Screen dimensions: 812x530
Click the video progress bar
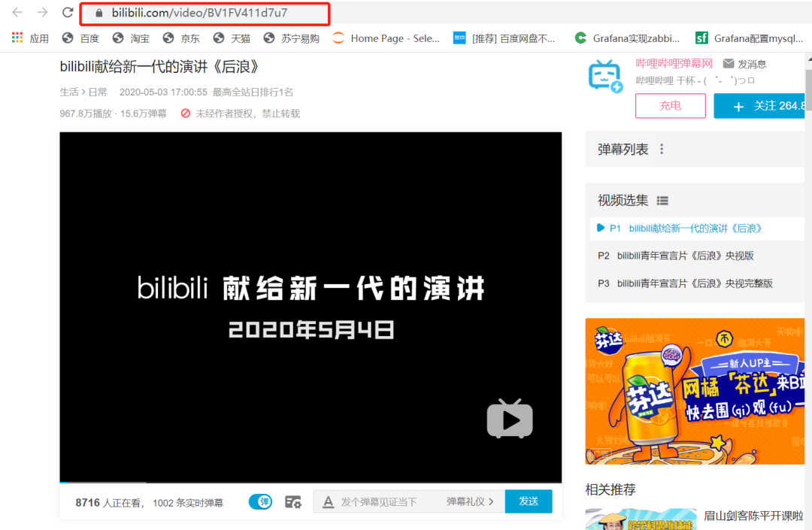pyautogui.click(x=311, y=483)
